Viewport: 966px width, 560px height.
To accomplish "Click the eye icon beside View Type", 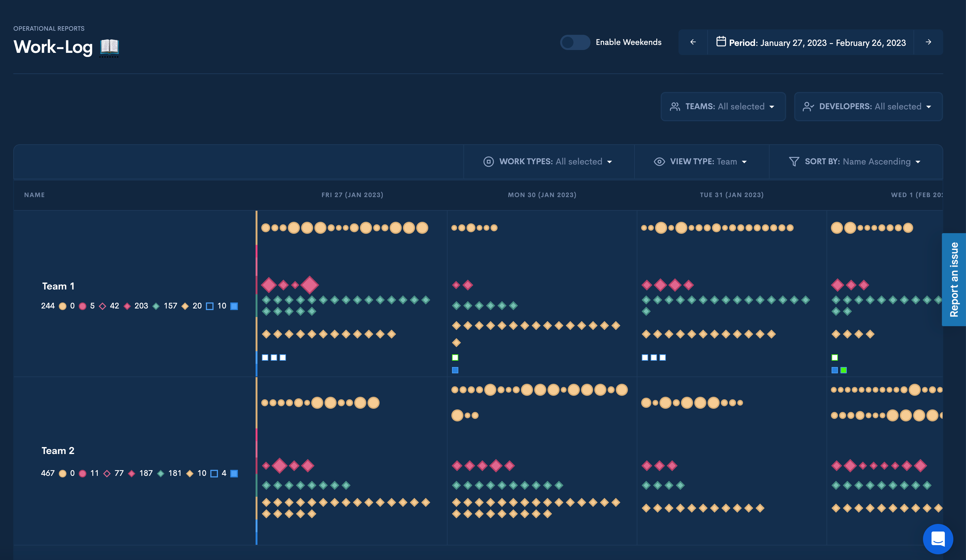I will pyautogui.click(x=659, y=162).
